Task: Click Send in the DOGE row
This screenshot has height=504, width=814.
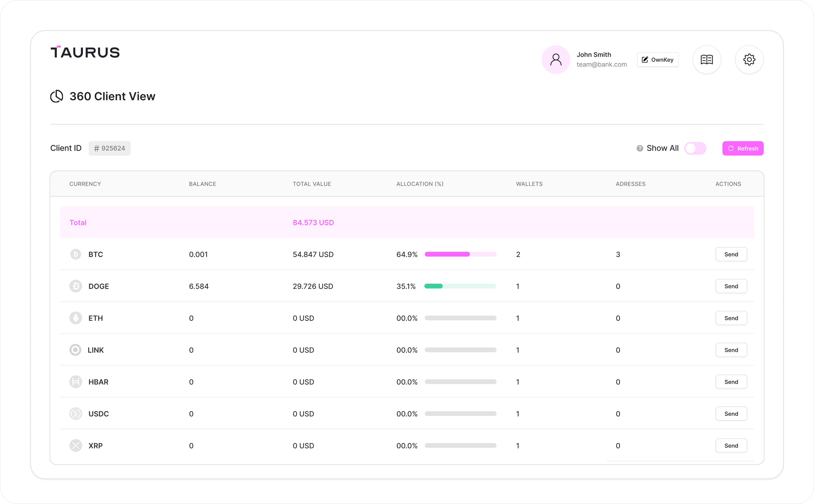Action: coord(731,286)
